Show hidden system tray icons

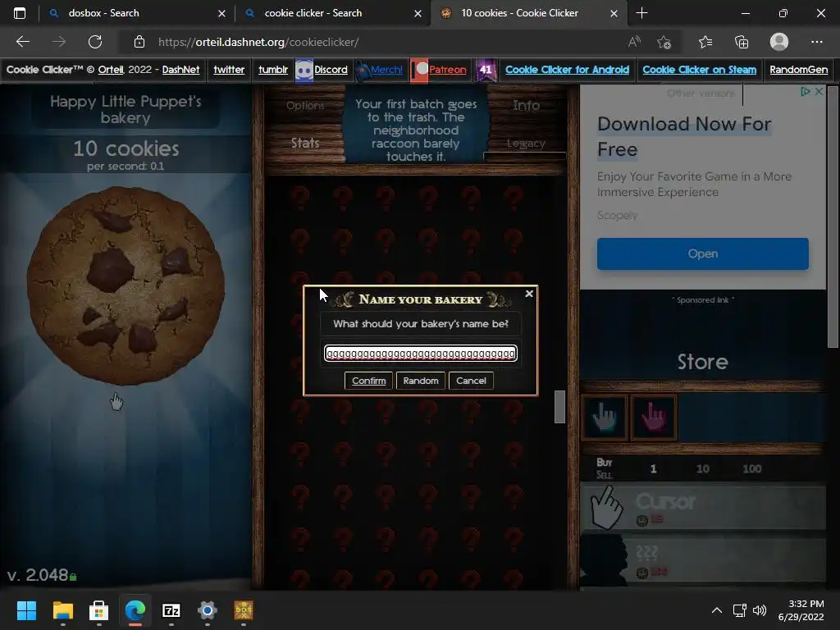(x=716, y=610)
